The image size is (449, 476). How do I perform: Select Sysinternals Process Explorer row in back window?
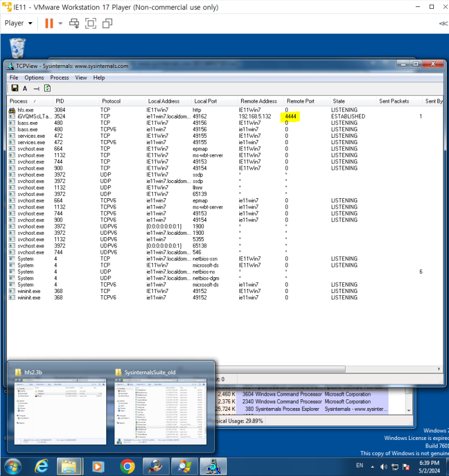(x=303, y=409)
